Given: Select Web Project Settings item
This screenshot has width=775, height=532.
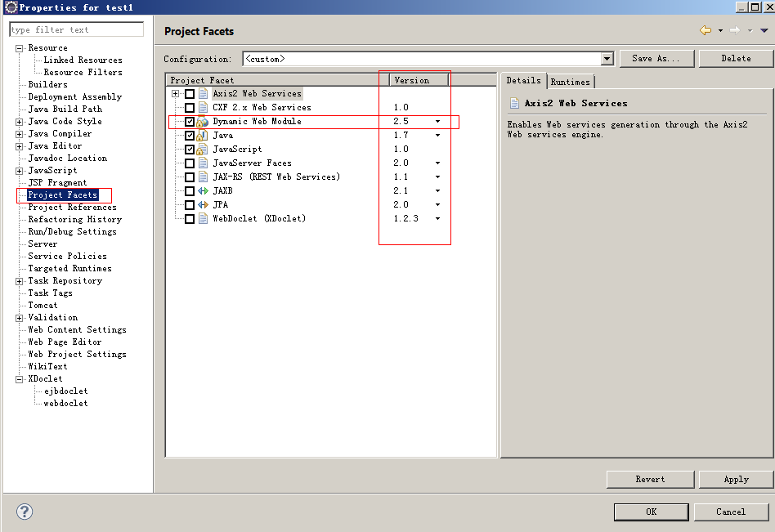Looking at the screenshot, I should 77,355.
